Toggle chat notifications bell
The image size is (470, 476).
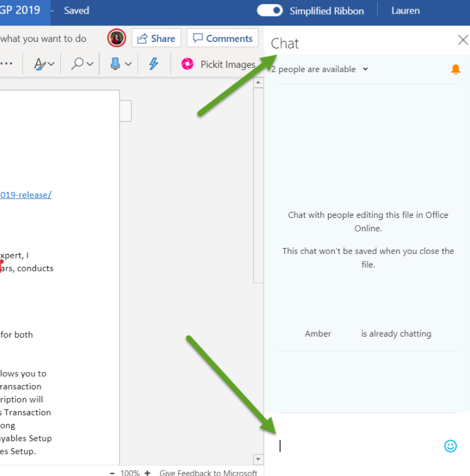click(455, 69)
